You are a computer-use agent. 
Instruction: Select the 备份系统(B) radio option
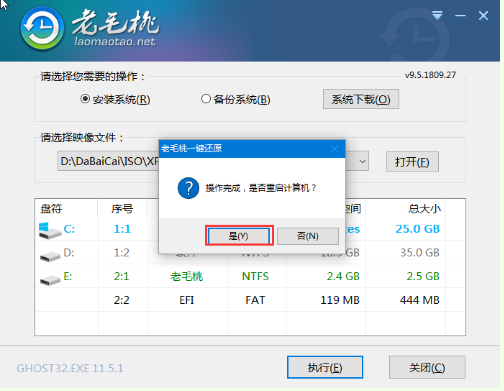[x=236, y=99]
